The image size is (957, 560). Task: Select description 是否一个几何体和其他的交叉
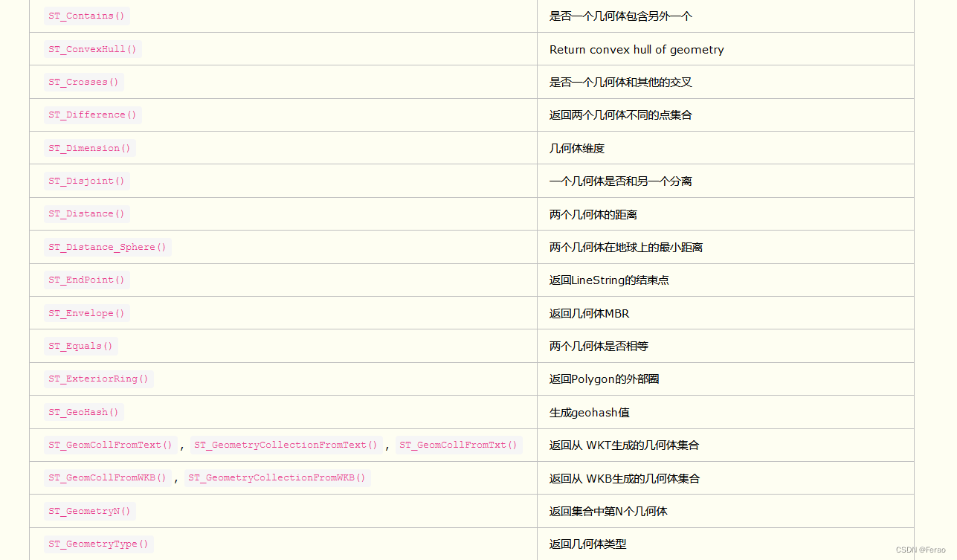[621, 82]
